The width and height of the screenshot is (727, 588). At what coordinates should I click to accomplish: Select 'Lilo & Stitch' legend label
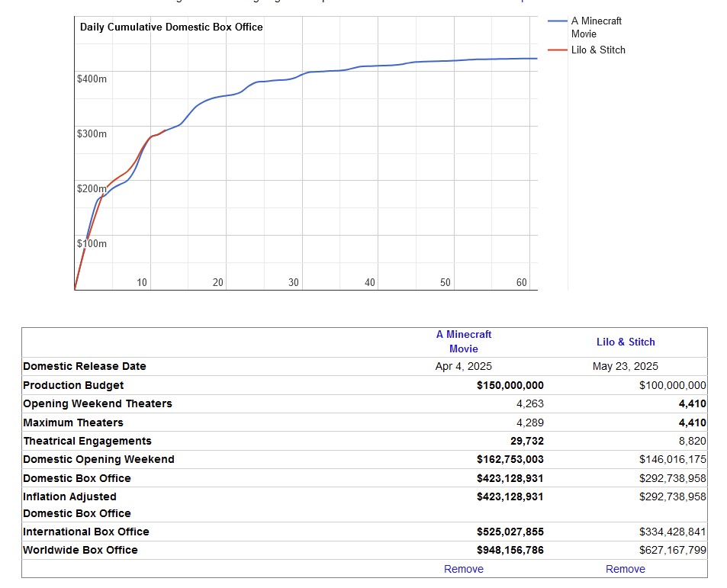(598, 50)
